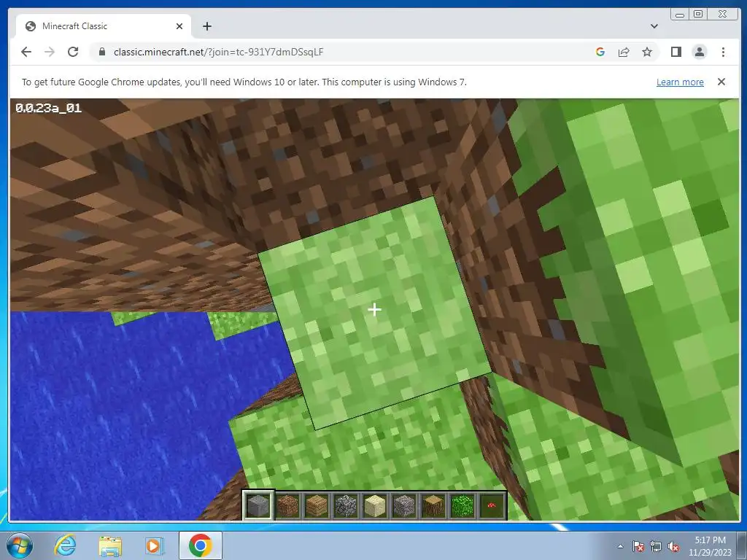
Task: Share this page from the address bar
Action: (x=624, y=52)
